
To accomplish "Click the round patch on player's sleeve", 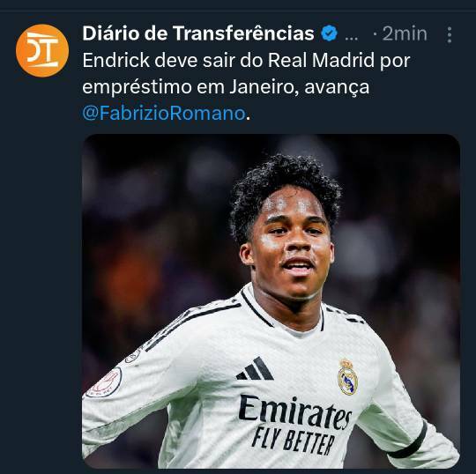I will coord(104,383).
